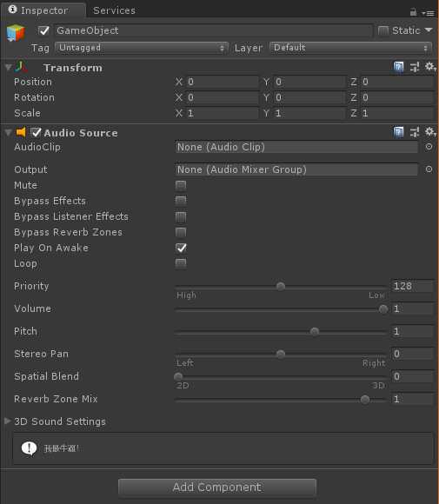Enable the Loop checkbox
The height and width of the screenshot is (504, 439).
coord(181,263)
